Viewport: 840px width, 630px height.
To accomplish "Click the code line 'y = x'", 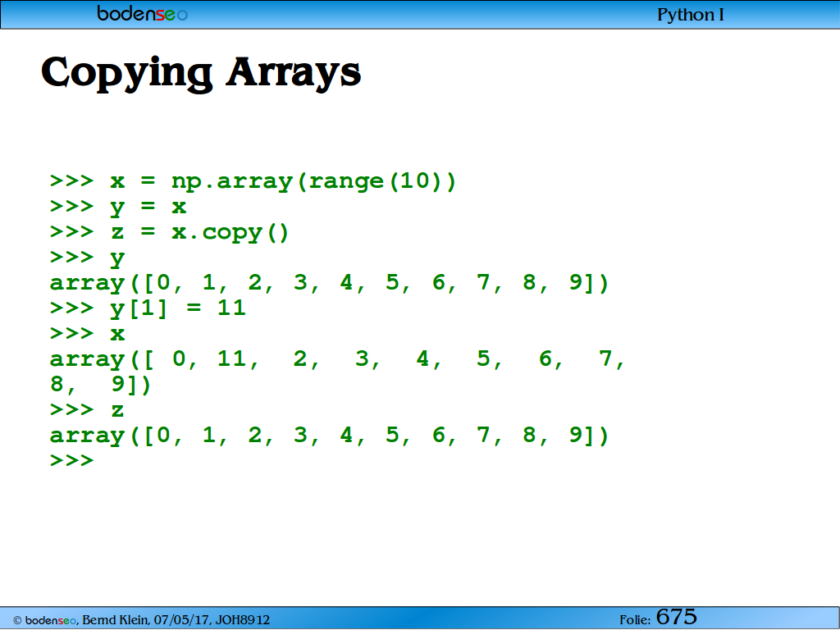I will (118, 207).
